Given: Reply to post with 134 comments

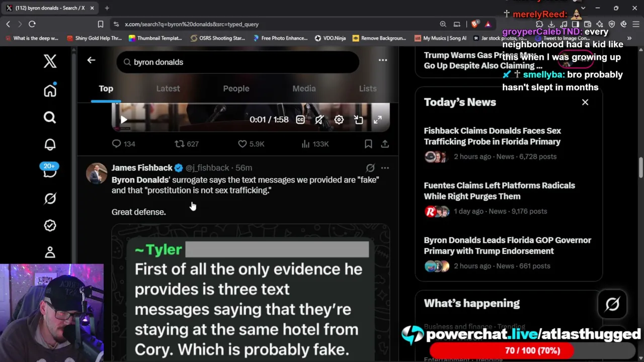Looking at the screenshot, I should click(x=123, y=144).
